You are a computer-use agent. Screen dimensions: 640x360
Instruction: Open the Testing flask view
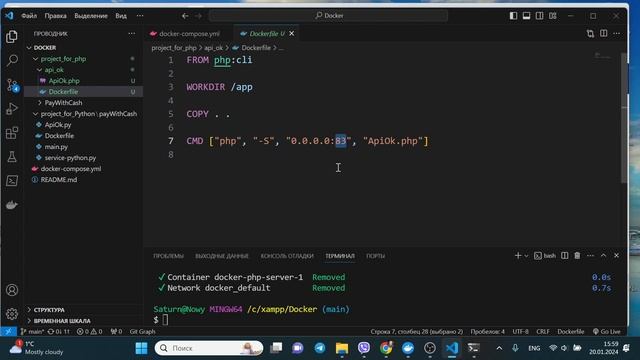coord(12,157)
